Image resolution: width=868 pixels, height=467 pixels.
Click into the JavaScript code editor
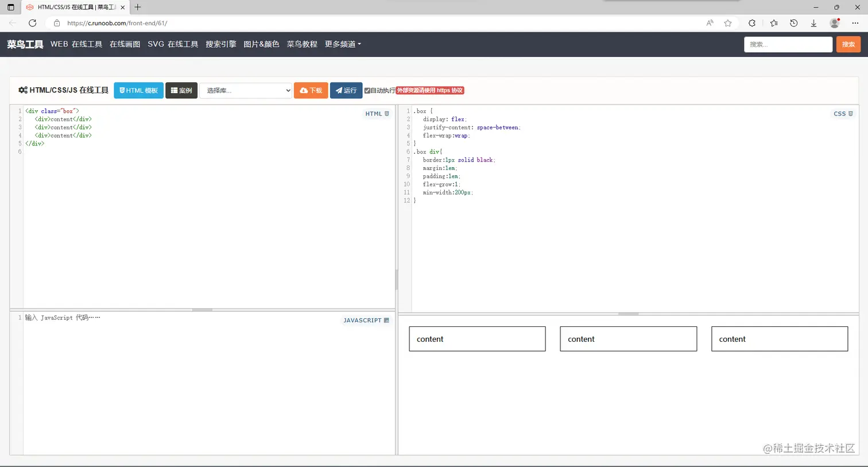(209, 383)
